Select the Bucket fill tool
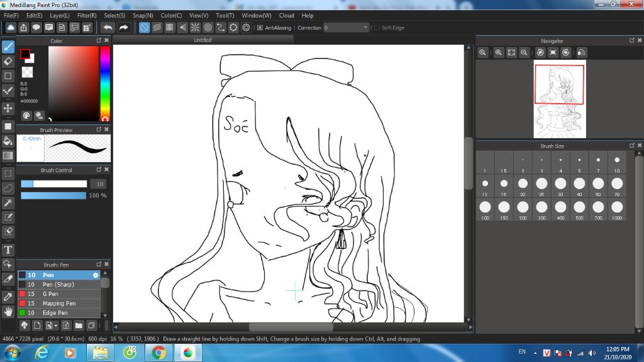Image resolution: width=644 pixels, height=362 pixels. pyautogui.click(x=8, y=141)
